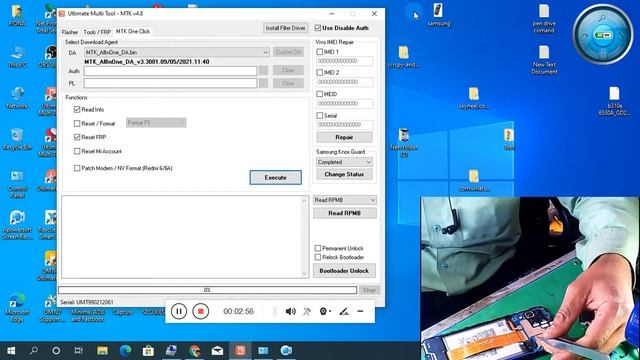This screenshot has width=640, height=360.
Task: Open the skyneel.co folder
Action: click(x=473, y=98)
